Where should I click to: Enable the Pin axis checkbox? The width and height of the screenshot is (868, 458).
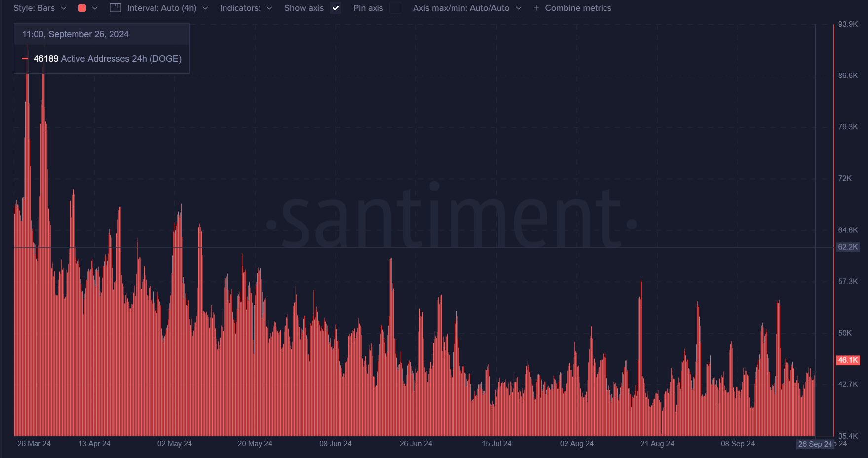coord(395,8)
